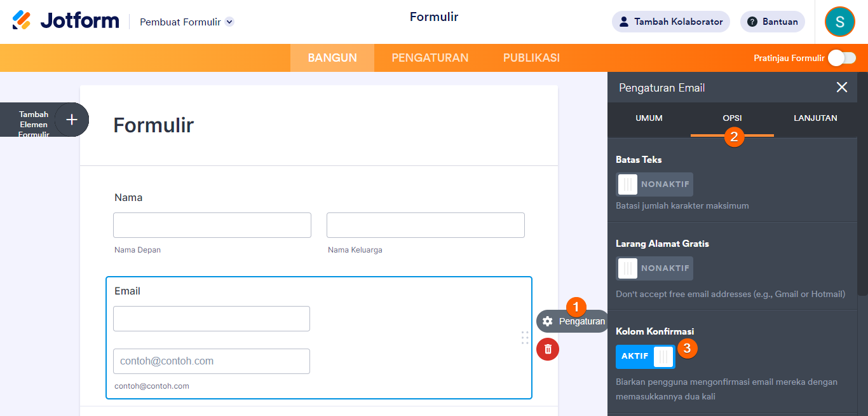Click the person icon in Tambah Kolaborator
Image resolution: width=868 pixels, height=416 pixels.
tap(624, 22)
